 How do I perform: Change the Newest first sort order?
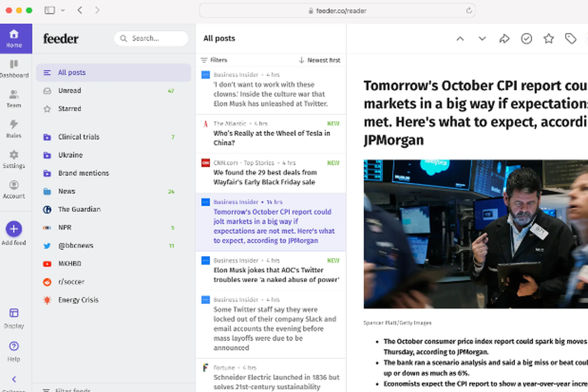point(319,60)
